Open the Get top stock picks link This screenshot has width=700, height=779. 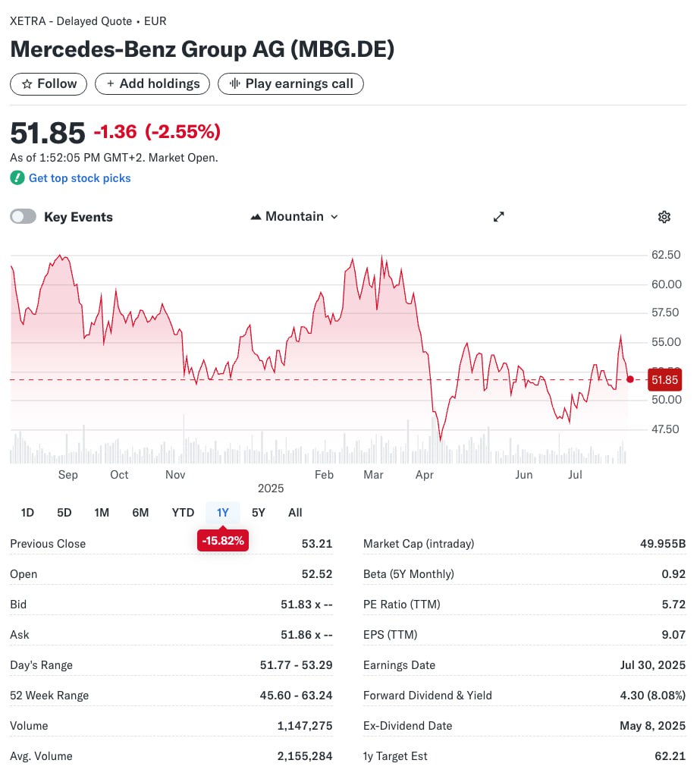pos(80,178)
